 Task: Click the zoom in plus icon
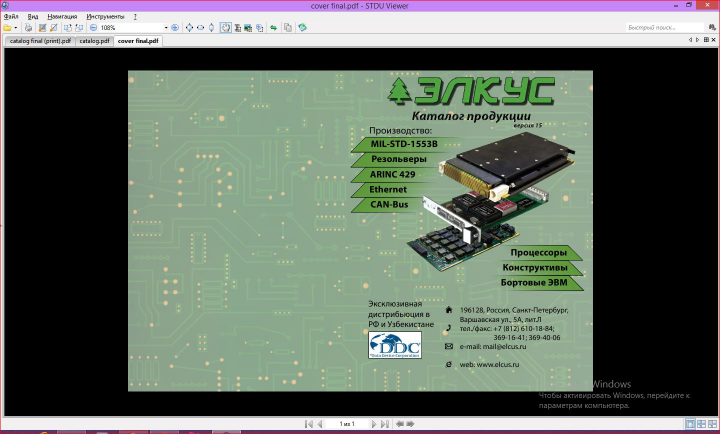(175, 28)
